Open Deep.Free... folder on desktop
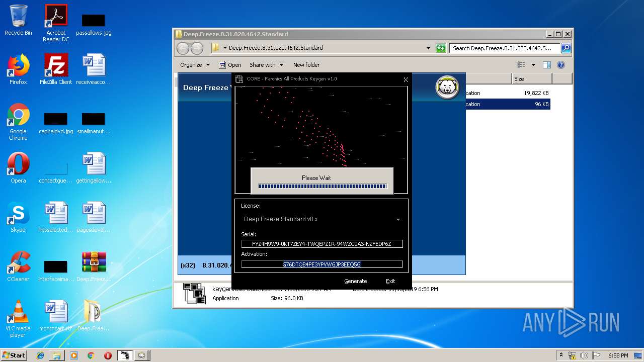 point(94,316)
